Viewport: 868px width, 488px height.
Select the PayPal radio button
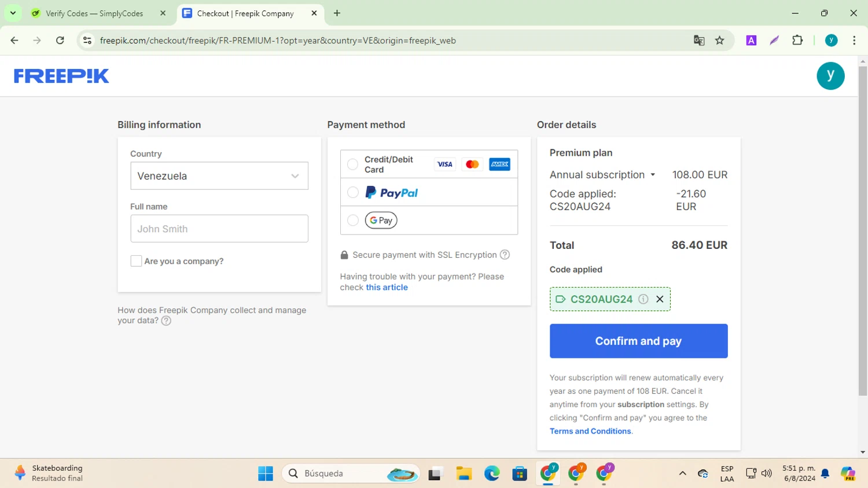tap(352, 193)
